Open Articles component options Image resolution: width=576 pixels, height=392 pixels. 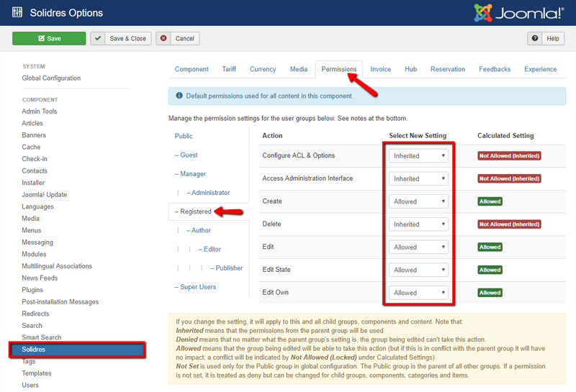32,123
